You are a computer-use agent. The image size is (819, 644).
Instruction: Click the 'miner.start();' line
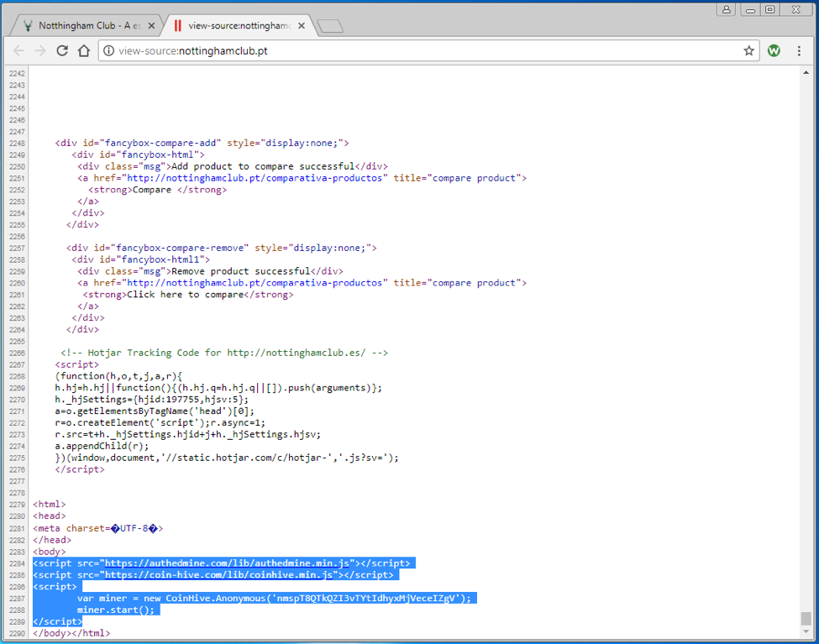pyautogui.click(x=116, y=610)
